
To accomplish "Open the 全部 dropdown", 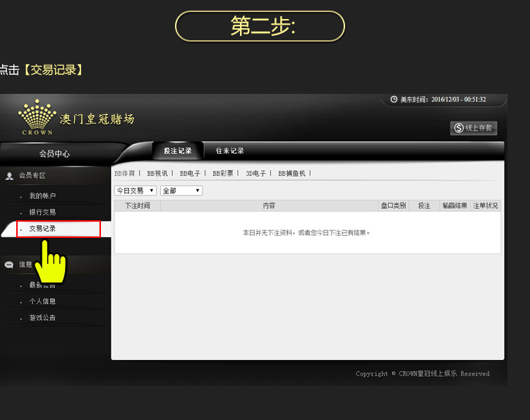I will click(181, 191).
